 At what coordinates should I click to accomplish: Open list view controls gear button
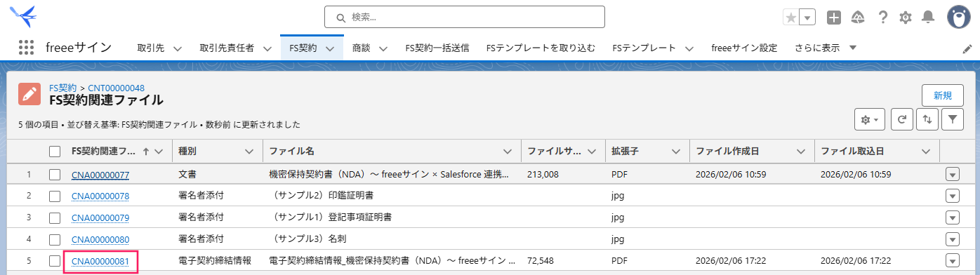click(870, 120)
